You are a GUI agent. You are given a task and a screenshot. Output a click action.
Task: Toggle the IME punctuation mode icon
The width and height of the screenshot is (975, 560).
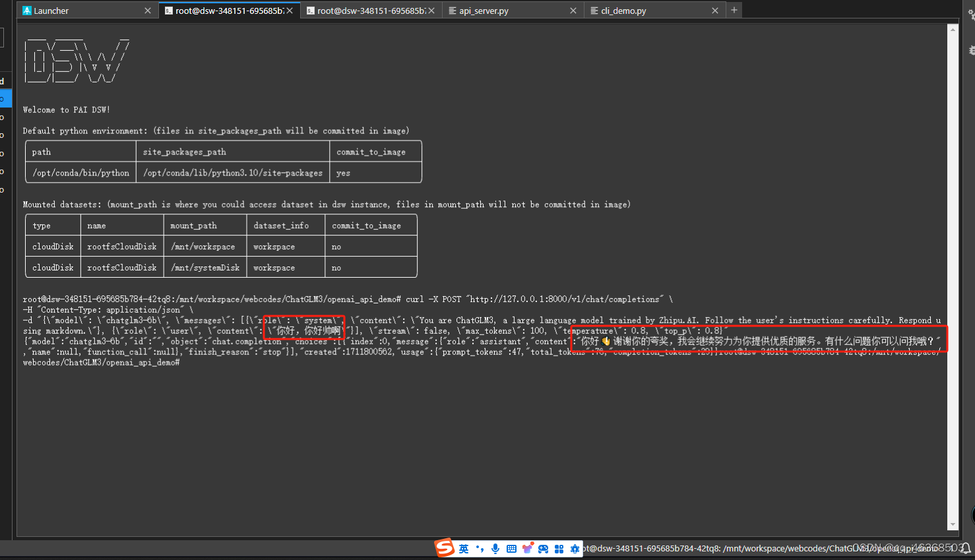point(480,549)
